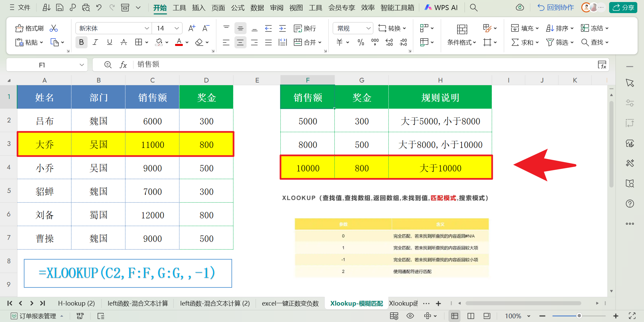Switch to excel一键正数变负数 sheet tab
This screenshot has width=644, height=322.
pos(290,303)
